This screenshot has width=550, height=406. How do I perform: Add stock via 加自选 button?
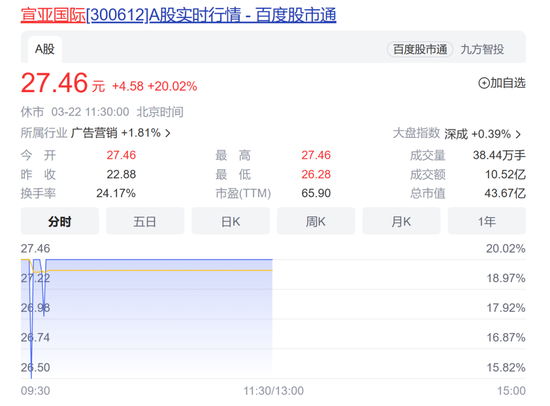(502, 83)
